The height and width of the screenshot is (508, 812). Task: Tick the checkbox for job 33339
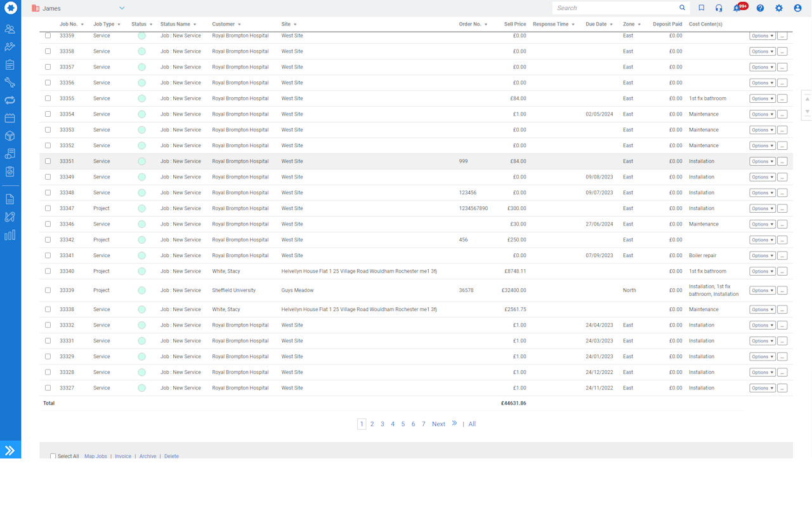click(48, 290)
